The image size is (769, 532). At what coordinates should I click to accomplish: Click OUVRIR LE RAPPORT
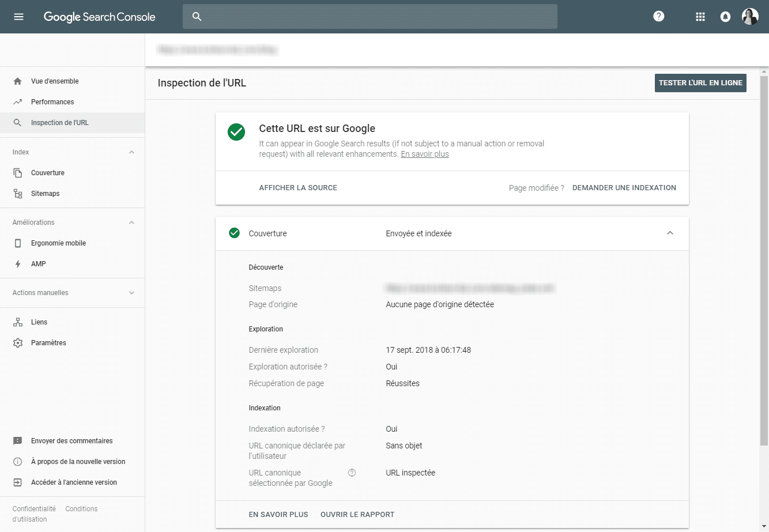tap(357, 515)
